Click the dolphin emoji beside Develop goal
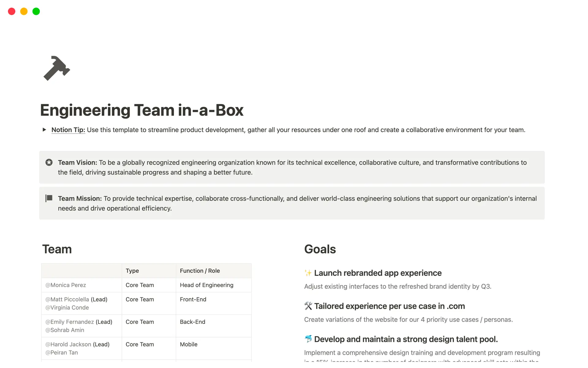Screen dimensions: 588x368 pyautogui.click(x=308, y=339)
